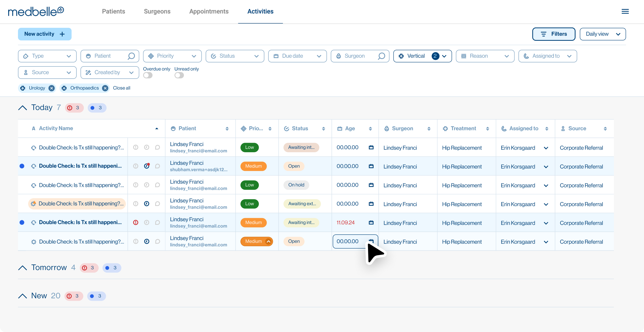Open the hamburger menu icon

[625, 11]
